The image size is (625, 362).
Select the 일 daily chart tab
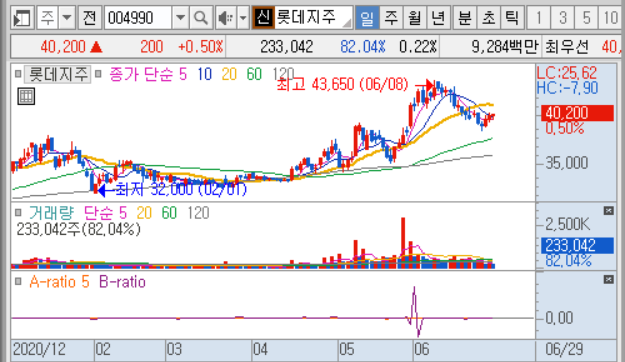point(367,18)
